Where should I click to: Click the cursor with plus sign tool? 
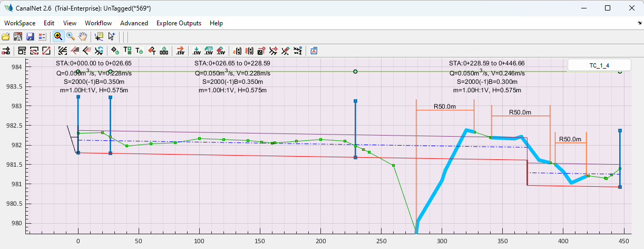(x=112, y=36)
